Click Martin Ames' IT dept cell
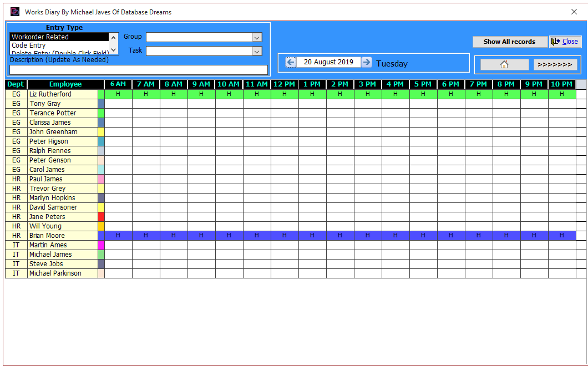 click(x=16, y=245)
